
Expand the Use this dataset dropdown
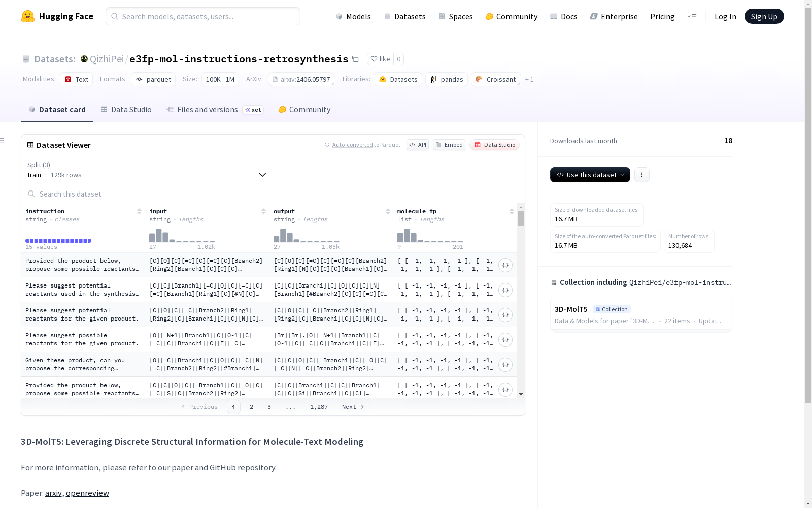pos(590,175)
